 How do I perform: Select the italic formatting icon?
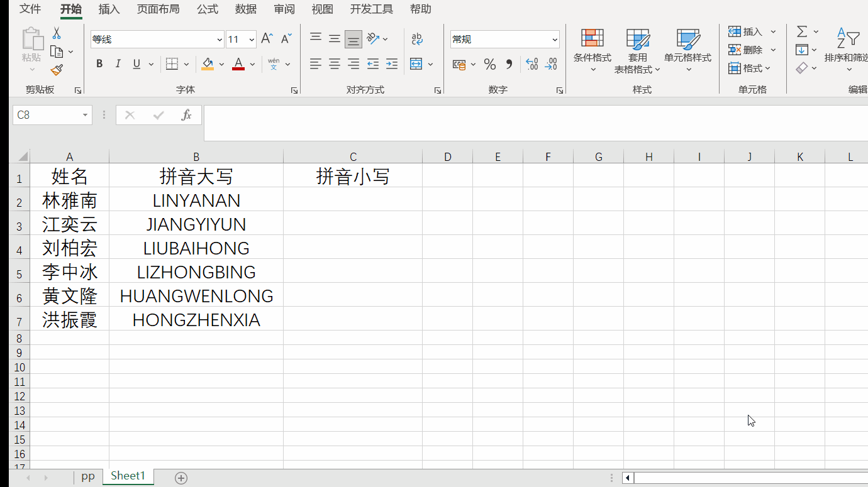coord(118,63)
